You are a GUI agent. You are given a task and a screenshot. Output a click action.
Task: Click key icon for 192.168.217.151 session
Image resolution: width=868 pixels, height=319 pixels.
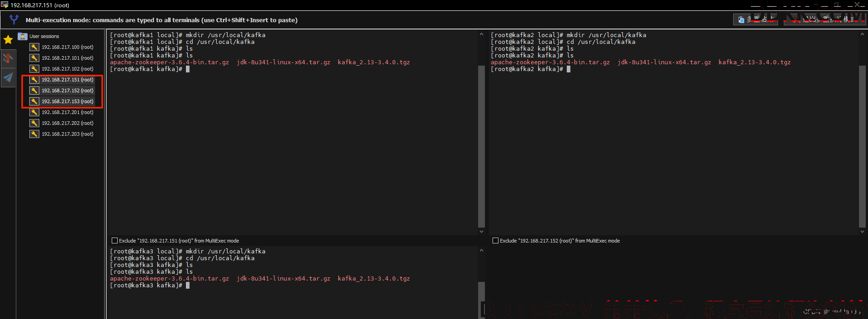(x=34, y=80)
